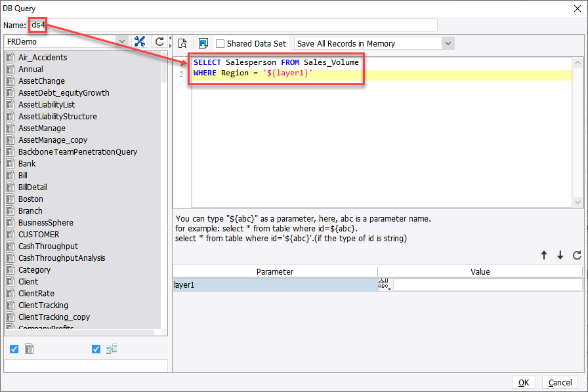Open the connection settings wrench icon
The image size is (588, 392).
click(140, 41)
